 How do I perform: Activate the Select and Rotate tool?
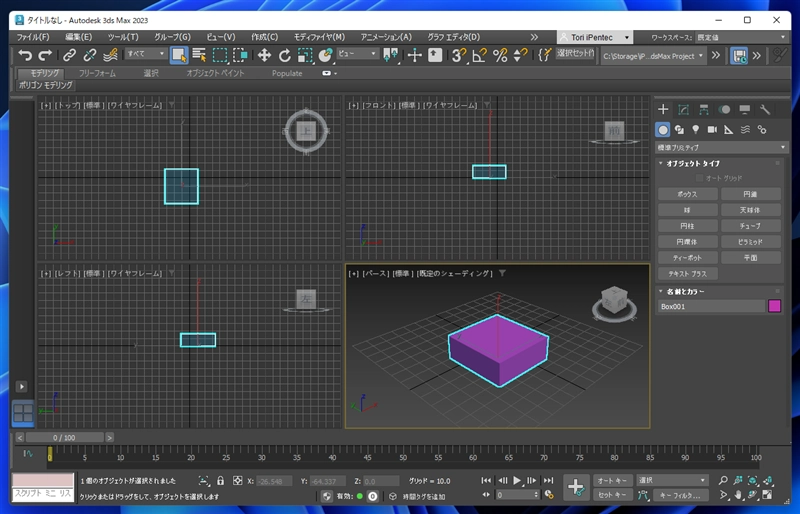pyautogui.click(x=284, y=55)
